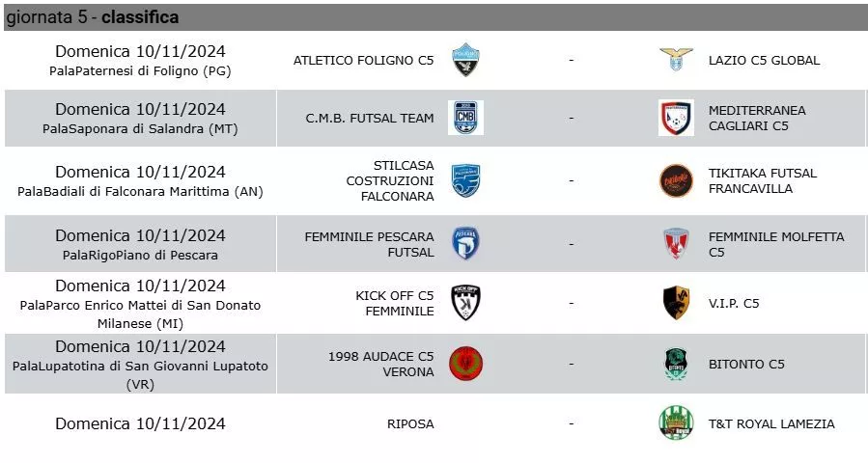Click the CMB Futsal Team logo

[465, 118]
